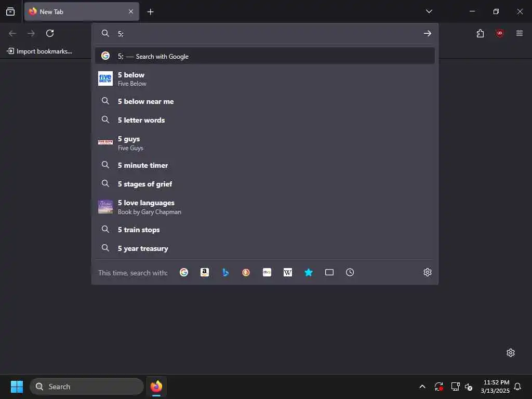The height and width of the screenshot is (399, 532).
Task: Choose '5 below near me' suggestion
Action: coord(264,101)
